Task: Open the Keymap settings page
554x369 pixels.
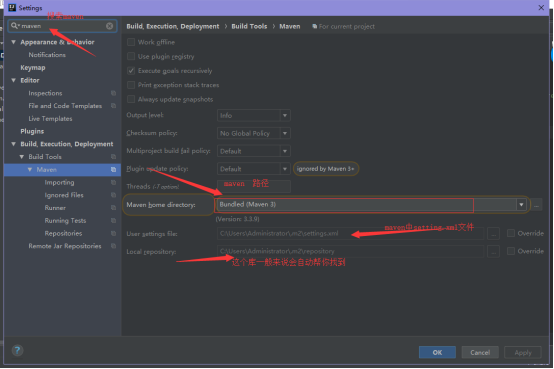Action: point(33,68)
